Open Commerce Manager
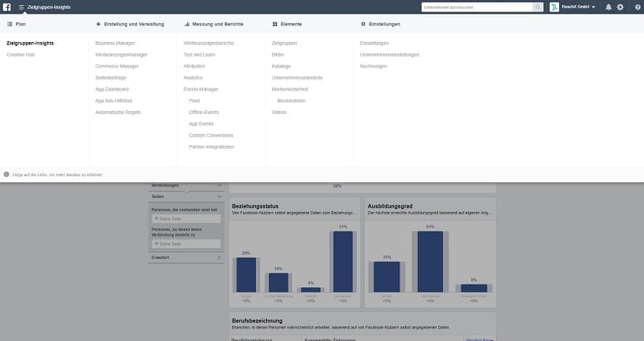644x341 pixels. coord(117,66)
